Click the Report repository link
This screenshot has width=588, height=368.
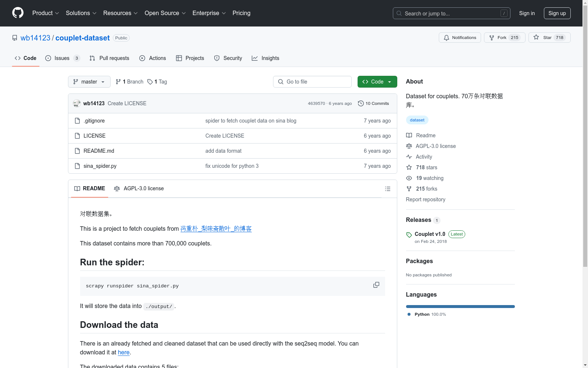click(426, 199)
